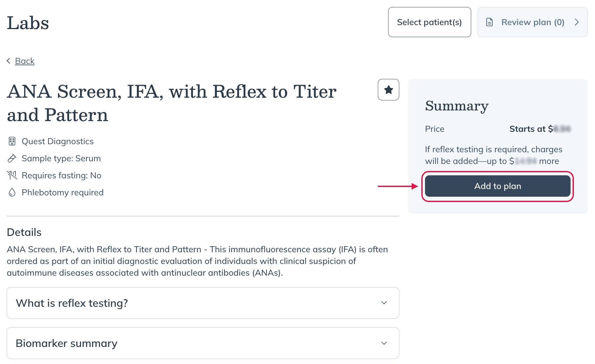This screenshot has height=364, width=595.
Task: Click the Details description paragraph
Action: click(197, 261)
